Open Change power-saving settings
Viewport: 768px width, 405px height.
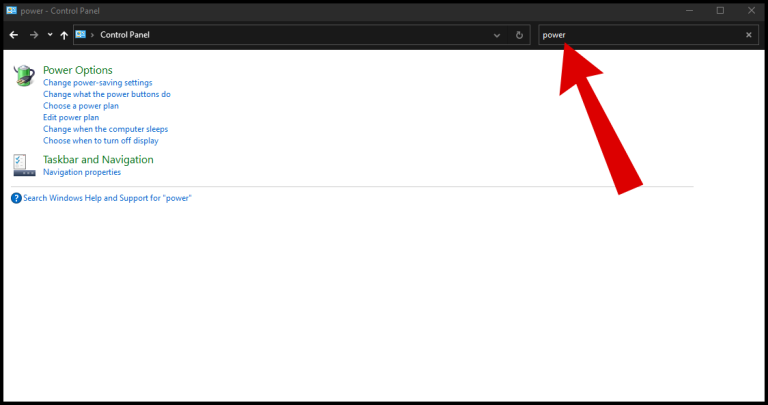[97, 82]
